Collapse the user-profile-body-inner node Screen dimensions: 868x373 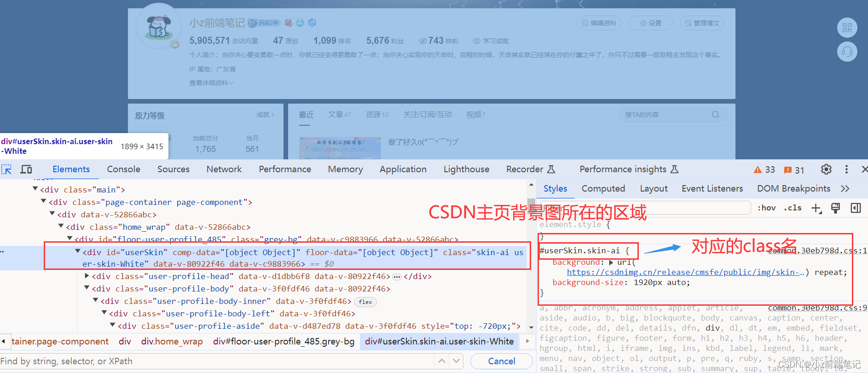click(96, 300)
